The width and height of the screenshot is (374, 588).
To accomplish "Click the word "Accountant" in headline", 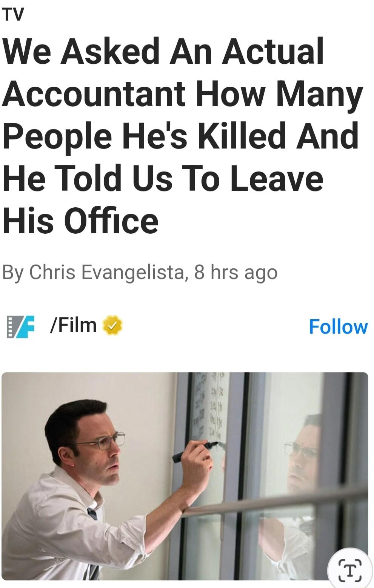I will click(x=94, y=94).
